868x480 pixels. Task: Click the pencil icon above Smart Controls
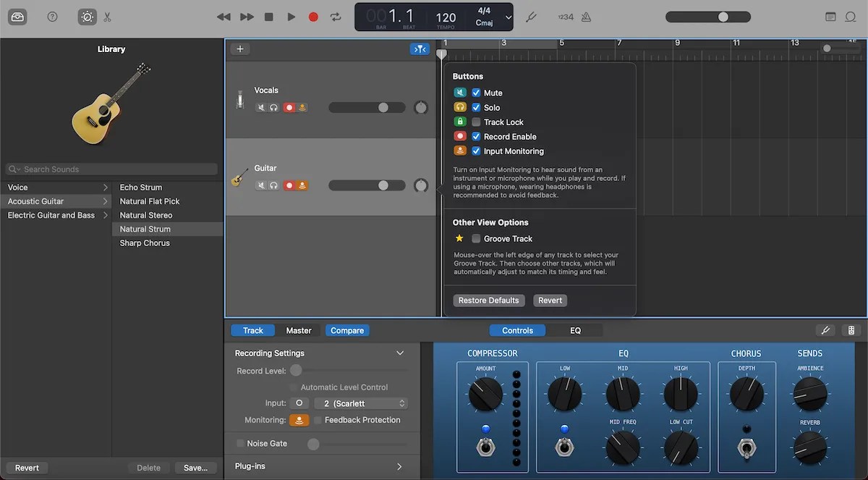point(825,330)
